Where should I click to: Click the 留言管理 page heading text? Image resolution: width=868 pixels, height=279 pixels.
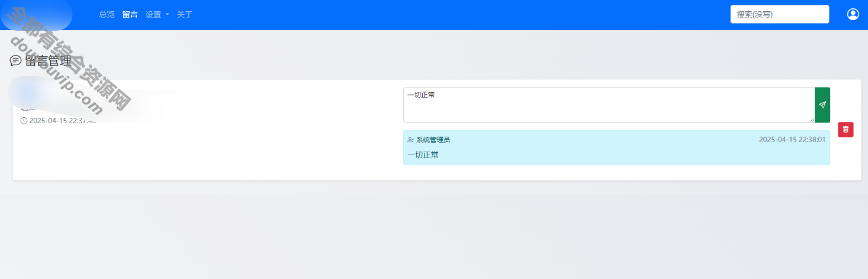pyautogui.click(x=48, y=61)
